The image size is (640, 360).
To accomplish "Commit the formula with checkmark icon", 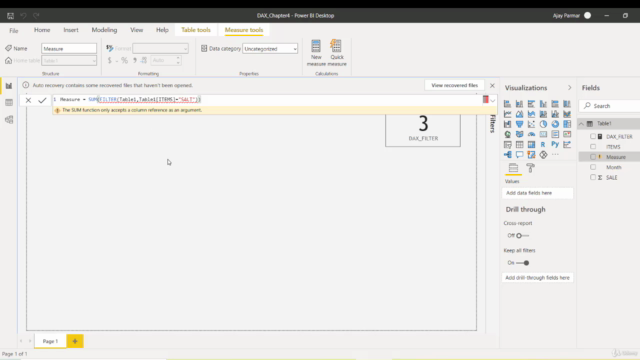I will coord(42,100).
